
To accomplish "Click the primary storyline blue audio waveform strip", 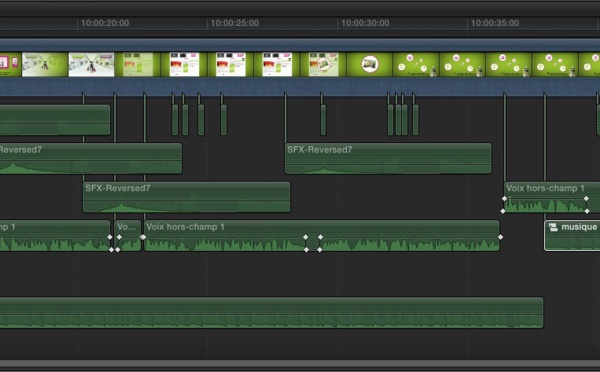I will point(300,86).
